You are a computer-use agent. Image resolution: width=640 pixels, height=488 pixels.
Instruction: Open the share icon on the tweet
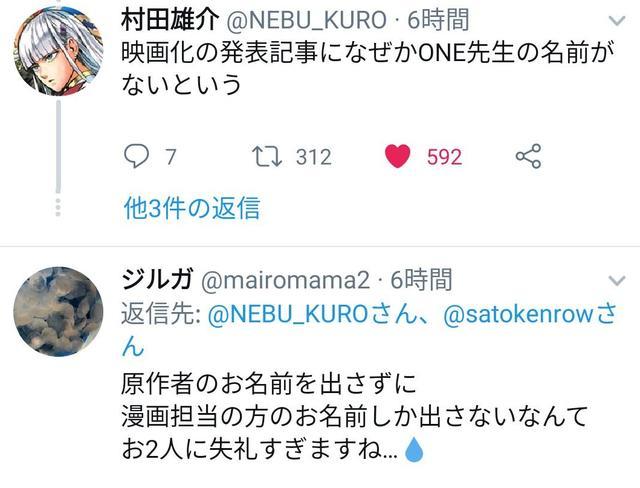point(527,157)
